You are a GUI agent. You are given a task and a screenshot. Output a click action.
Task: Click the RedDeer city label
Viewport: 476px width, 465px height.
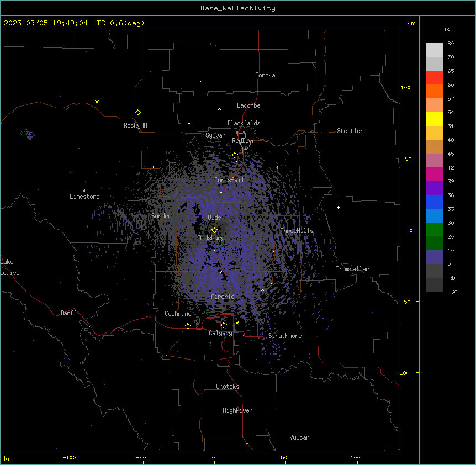click(x=243, y=141)
